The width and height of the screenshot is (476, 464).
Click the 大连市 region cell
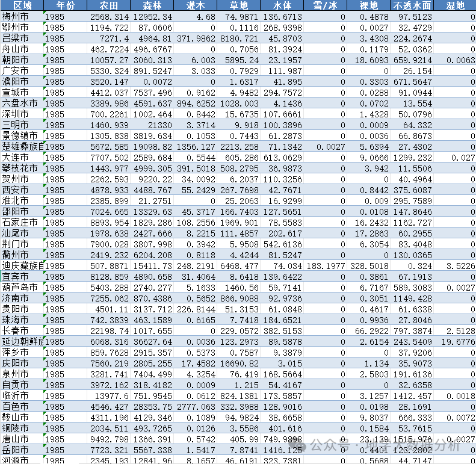tap(22, 158)
